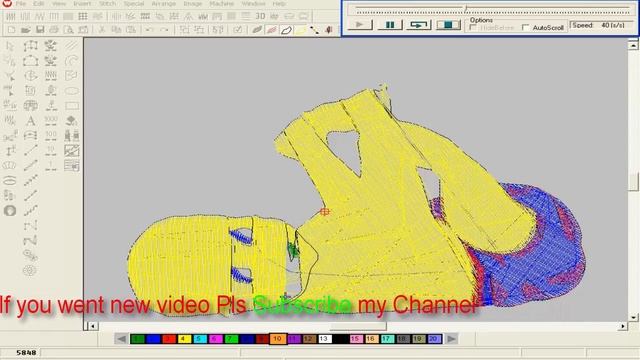The height and width of the screenshot is (360, 640).
Task: Click the vertical scrollbar down arrow
Action: (633, 317)
